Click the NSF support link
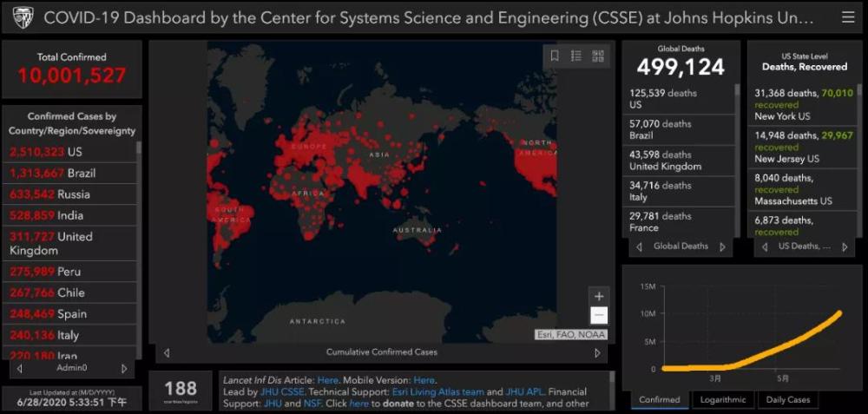This screenshot has height=414, width=868. (x=312, y=404)
